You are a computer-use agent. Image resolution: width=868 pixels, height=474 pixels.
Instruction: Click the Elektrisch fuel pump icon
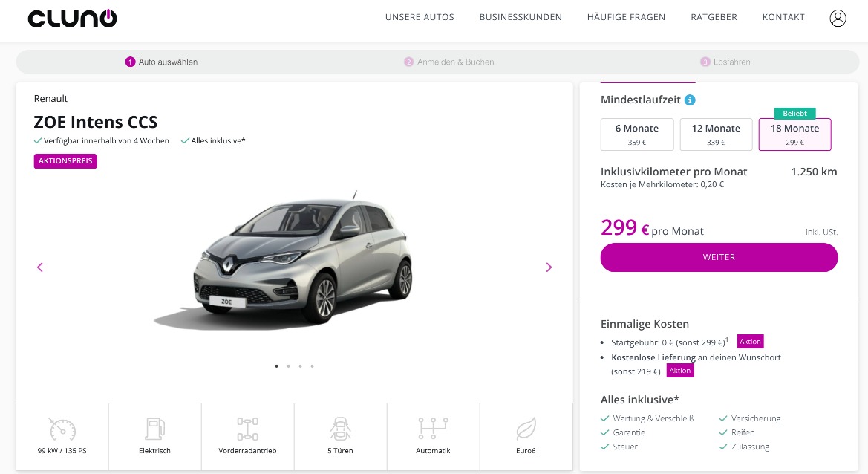(x=154, y=429)
